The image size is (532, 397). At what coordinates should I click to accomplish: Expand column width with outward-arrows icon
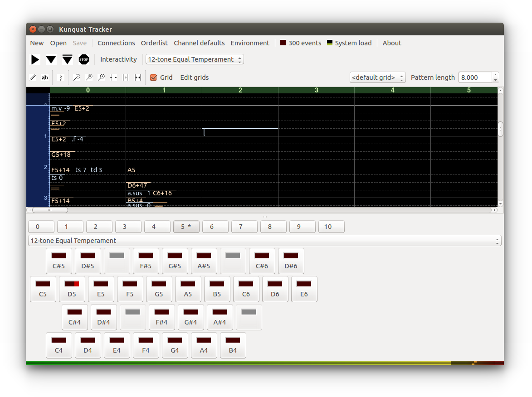138,77
